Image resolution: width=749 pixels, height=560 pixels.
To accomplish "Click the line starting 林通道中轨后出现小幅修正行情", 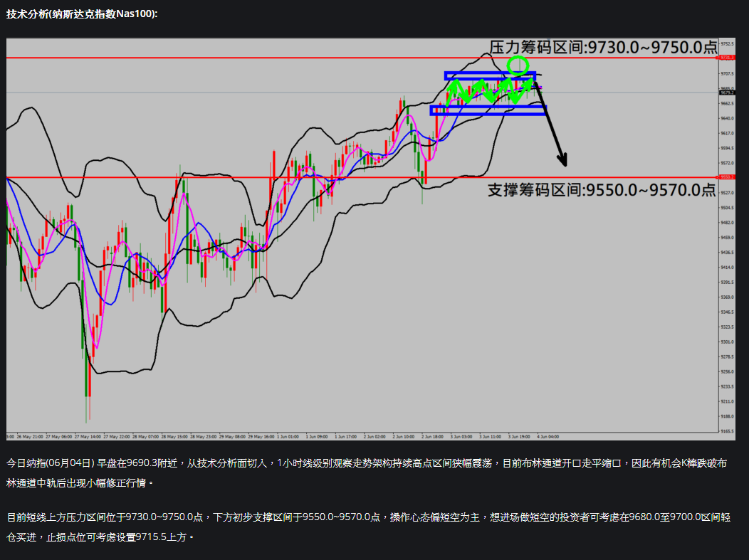I will 80,483.
